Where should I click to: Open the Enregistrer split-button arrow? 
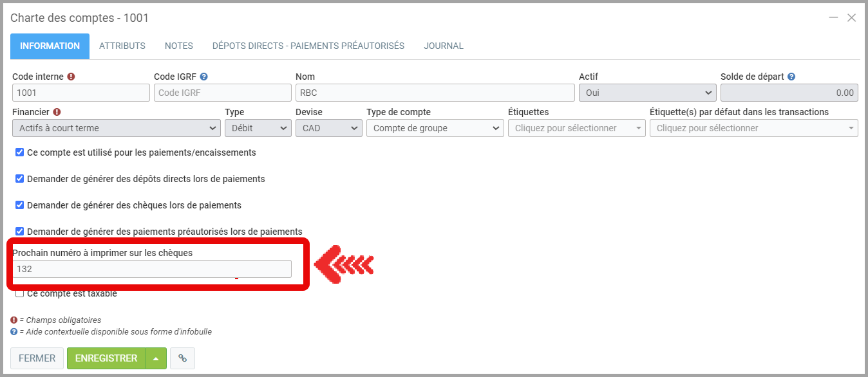click(156, 358)
